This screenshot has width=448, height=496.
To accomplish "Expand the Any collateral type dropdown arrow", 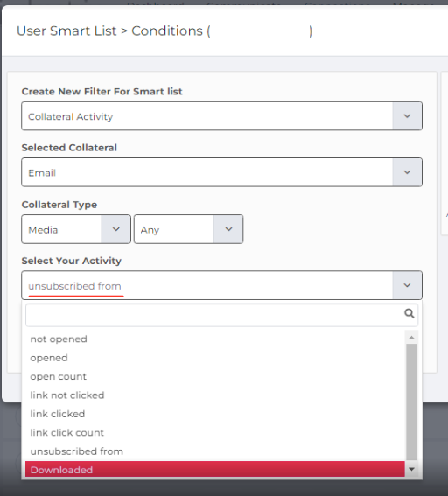I will tap(228, 229).
